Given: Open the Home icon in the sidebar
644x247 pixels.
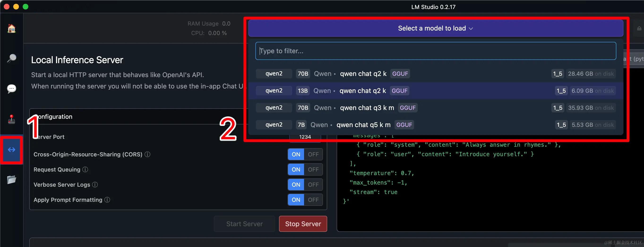Looking at the screenshot, I should click(x=12, y=28).
